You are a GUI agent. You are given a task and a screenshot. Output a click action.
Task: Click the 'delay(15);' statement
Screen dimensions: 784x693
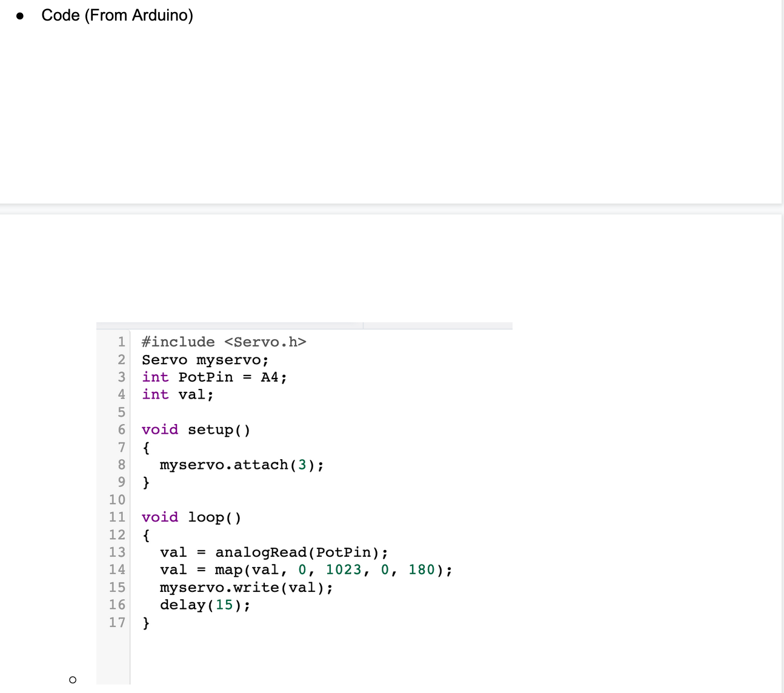pyautogui.click(x=205, y=605)
